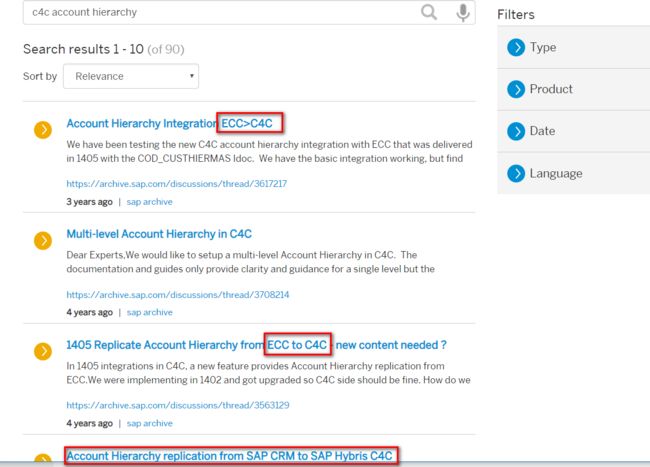Expand the Product filter chevron
650x467 pixels.
tap(516, 89)
